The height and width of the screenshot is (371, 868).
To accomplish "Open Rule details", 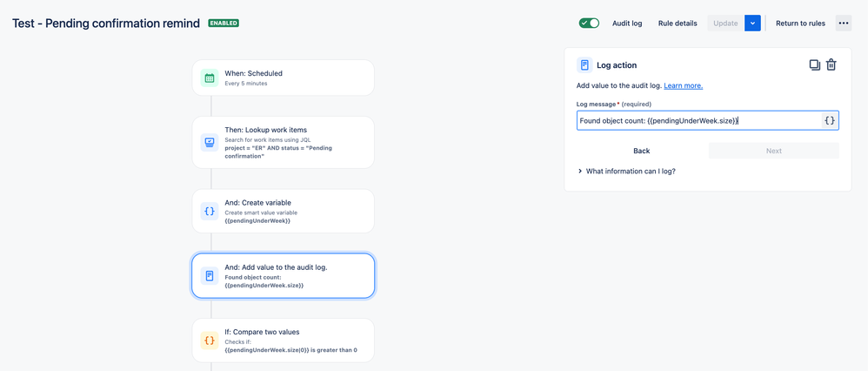I will (678, 24).
